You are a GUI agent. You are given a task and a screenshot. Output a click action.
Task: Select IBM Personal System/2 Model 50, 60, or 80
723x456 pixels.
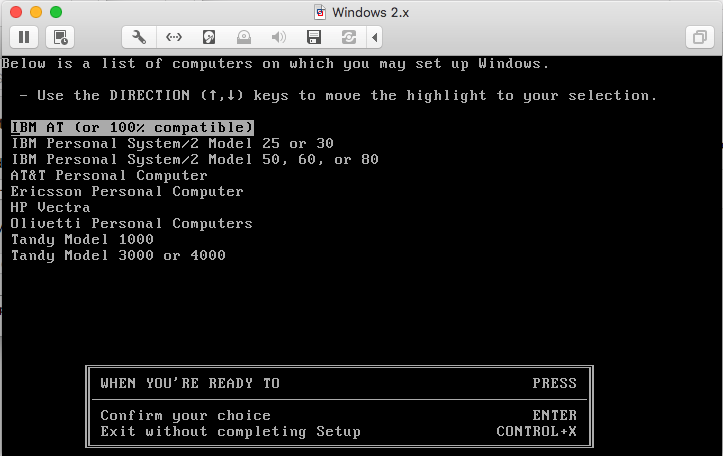point(194,160)
